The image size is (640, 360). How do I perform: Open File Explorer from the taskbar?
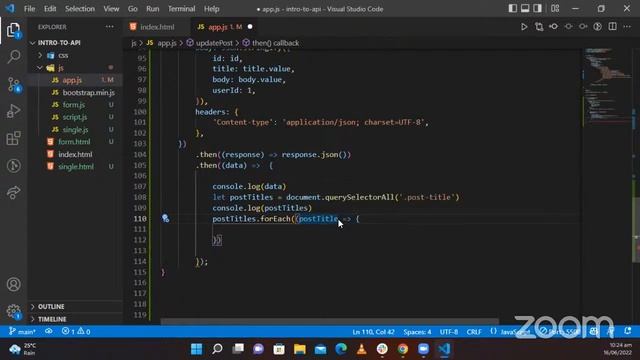tap(300, 349)
